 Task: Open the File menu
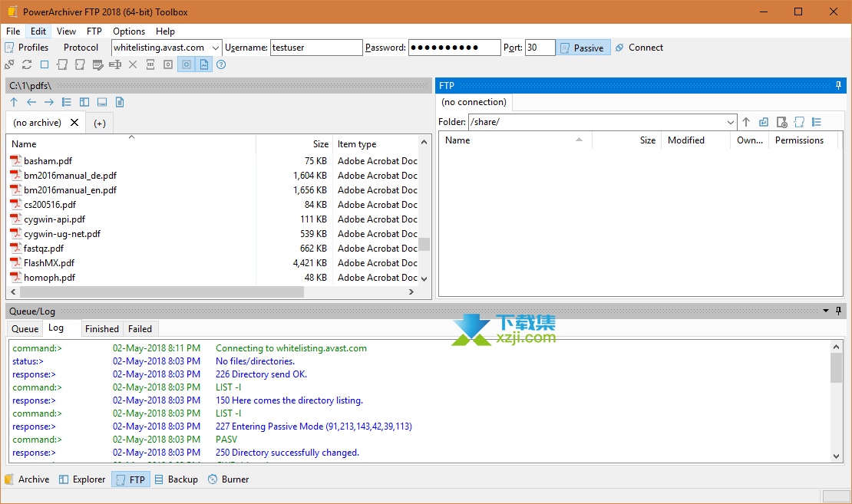13,31
